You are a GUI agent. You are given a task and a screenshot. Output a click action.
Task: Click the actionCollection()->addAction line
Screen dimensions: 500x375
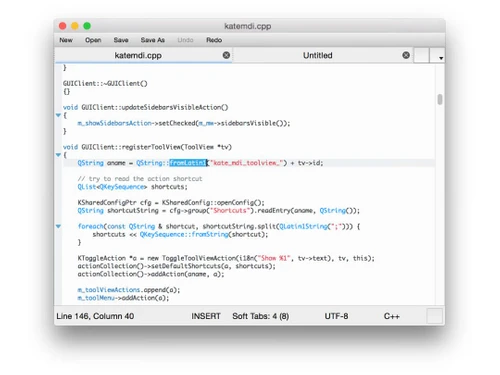151,274
